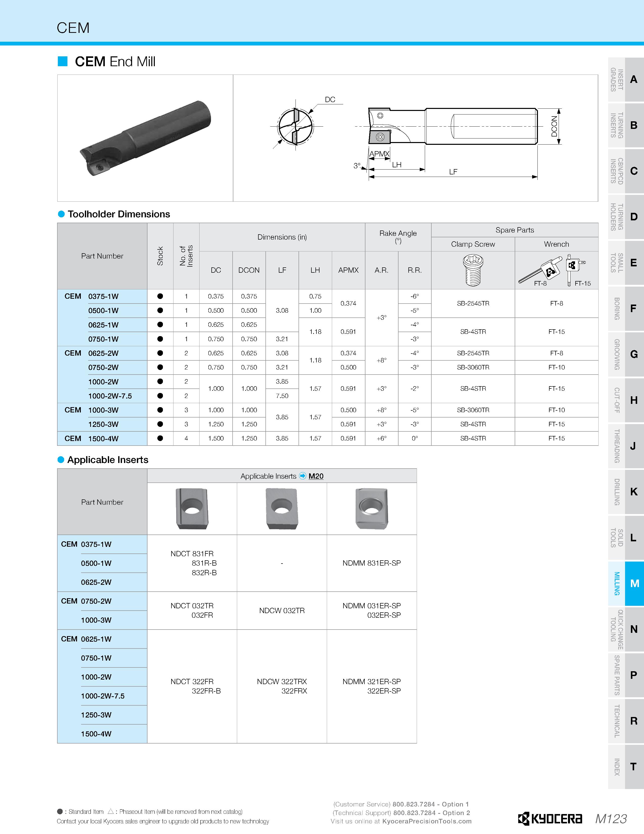Click the +6° A.R. value
This screenshot has height=834, width=644.
coord(382,438)
